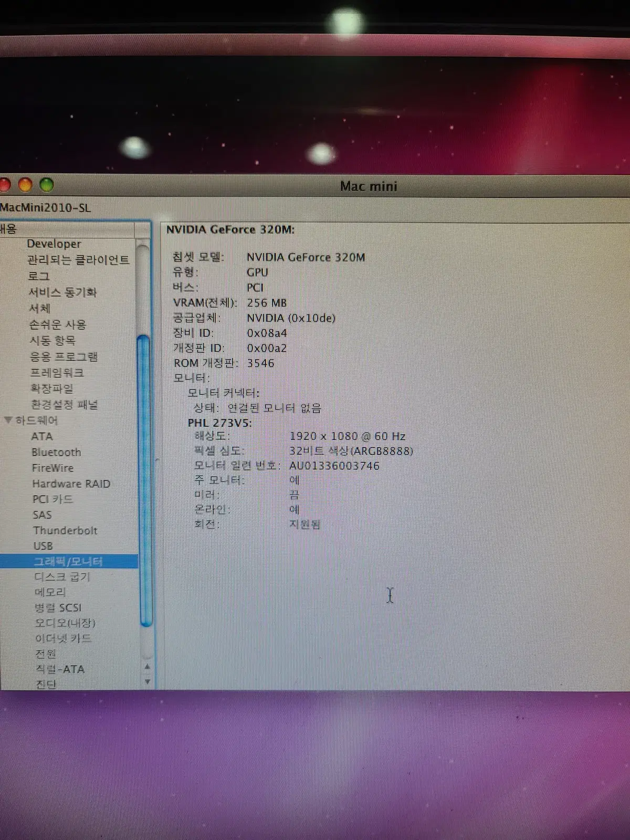Click the VRAM value 256 MB
This screenshot has height=840, width=630.
[267, 303]
